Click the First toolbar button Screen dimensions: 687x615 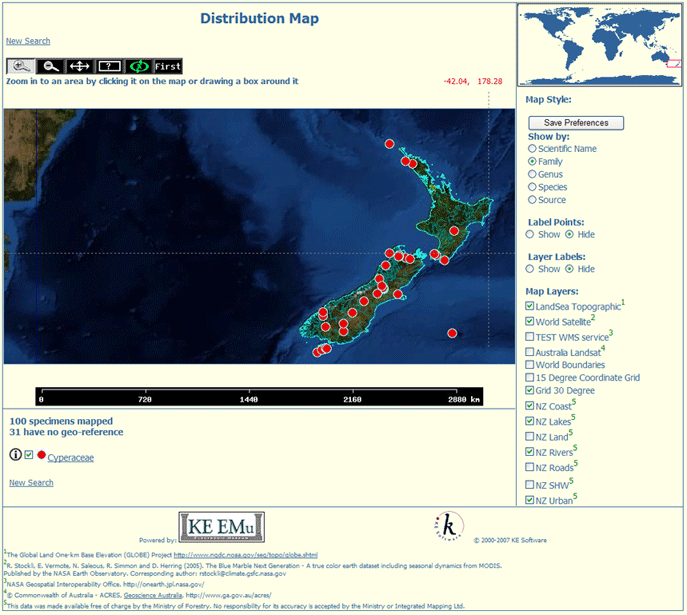(168, 66)
